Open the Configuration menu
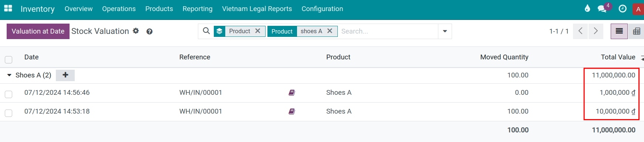The image size is (644, 142). 322,9
